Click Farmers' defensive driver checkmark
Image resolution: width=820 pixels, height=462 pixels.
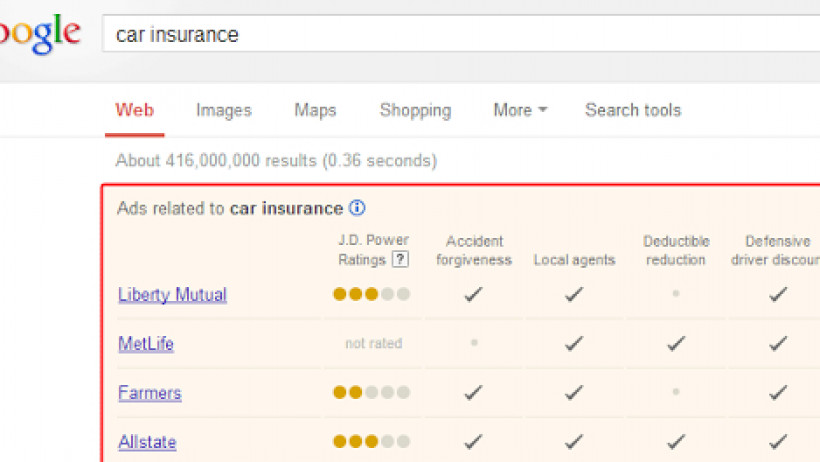pyautogui.click(x=778, y=392)
